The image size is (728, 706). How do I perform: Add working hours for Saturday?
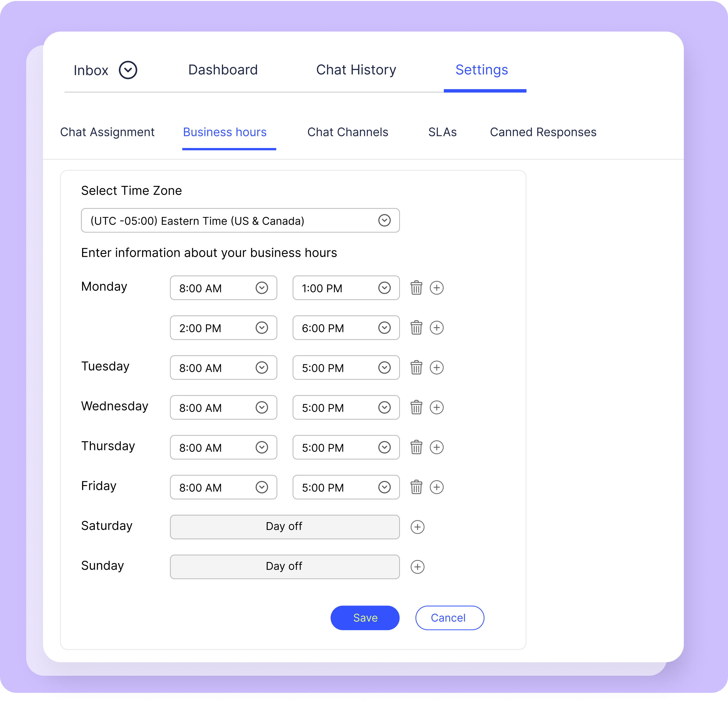pos(417,527)
